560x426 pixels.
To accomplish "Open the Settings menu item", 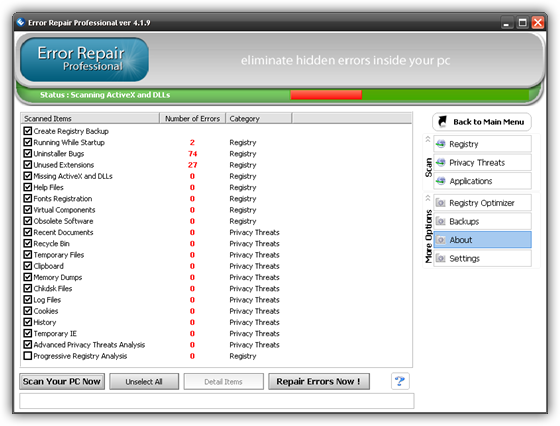I will point(482,258).
